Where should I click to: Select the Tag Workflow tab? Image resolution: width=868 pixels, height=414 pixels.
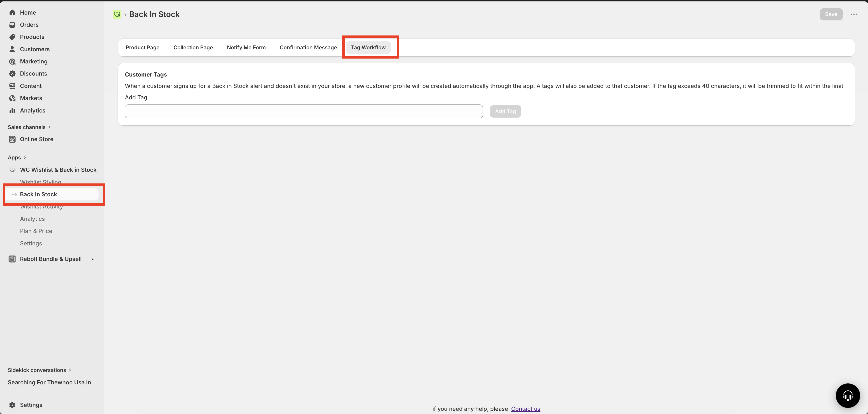(x=368, y=48)
